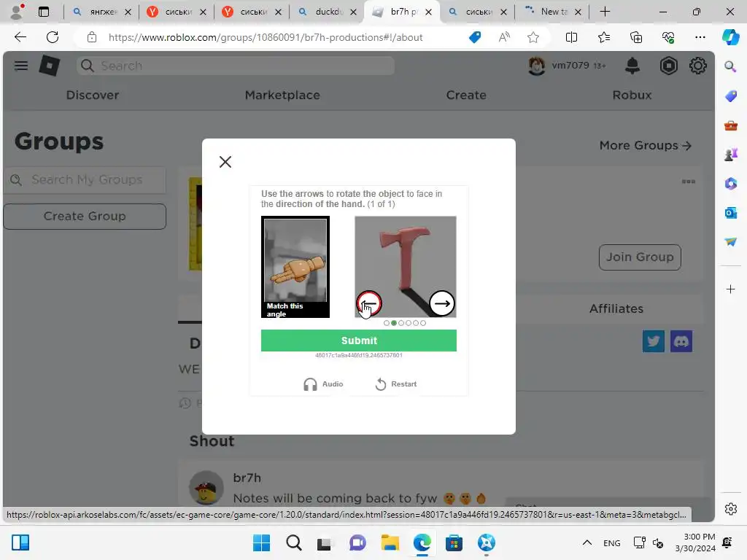Open browser Collections
The image size is (747, 560).
[636, 37]
